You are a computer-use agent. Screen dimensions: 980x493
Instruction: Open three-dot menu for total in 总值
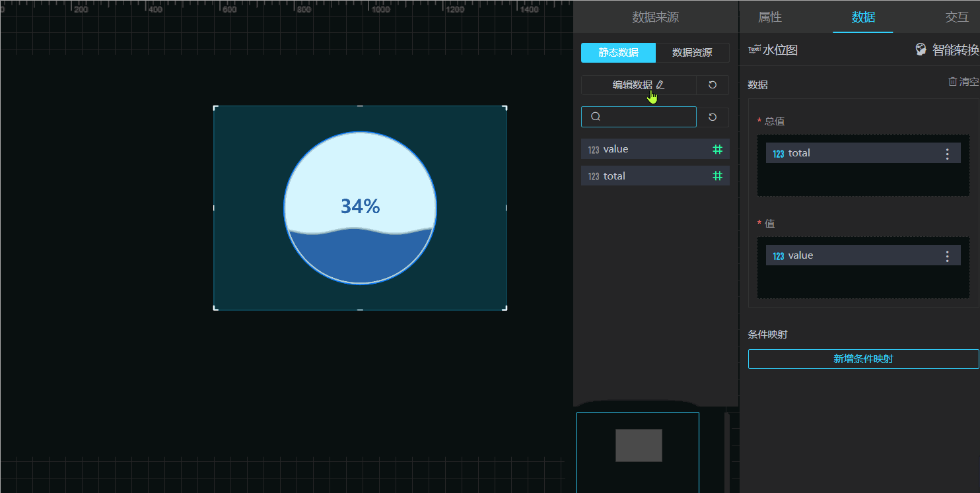pyautogui.click(x=948, y=154)
